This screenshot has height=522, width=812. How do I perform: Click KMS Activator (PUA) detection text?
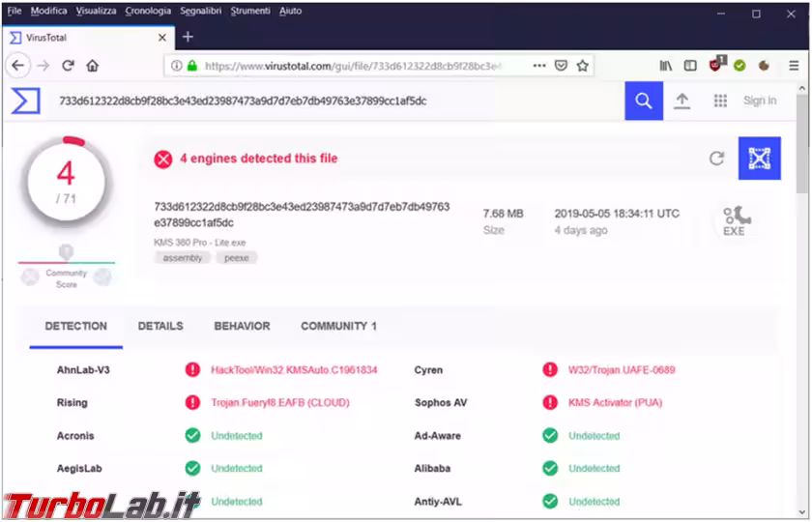(x=615, y=402)
